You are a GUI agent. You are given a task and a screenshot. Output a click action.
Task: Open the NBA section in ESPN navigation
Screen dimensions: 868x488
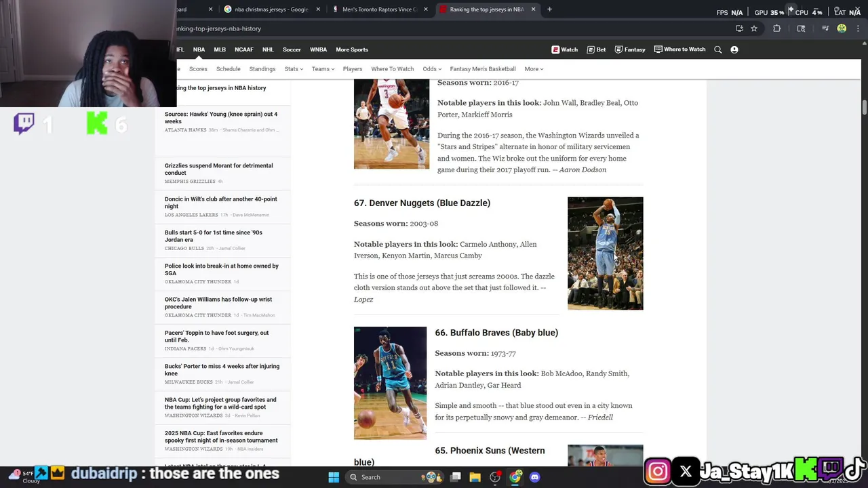tap(199, 49)
